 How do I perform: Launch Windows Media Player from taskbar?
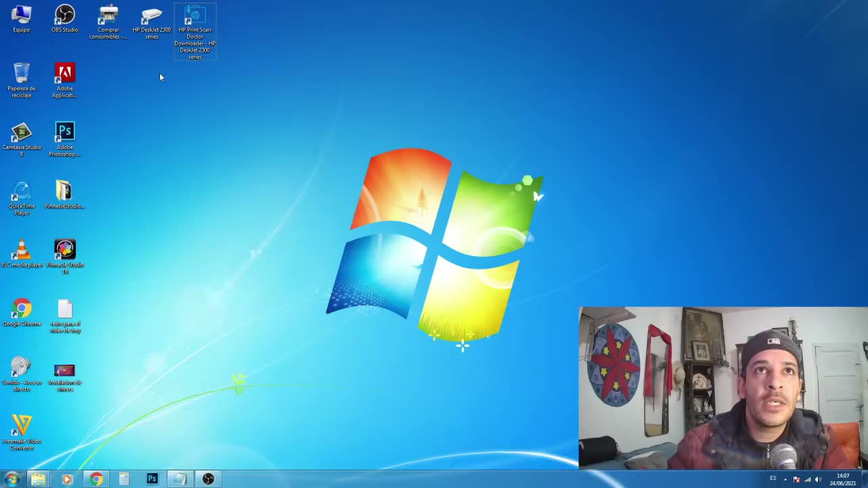66,479
